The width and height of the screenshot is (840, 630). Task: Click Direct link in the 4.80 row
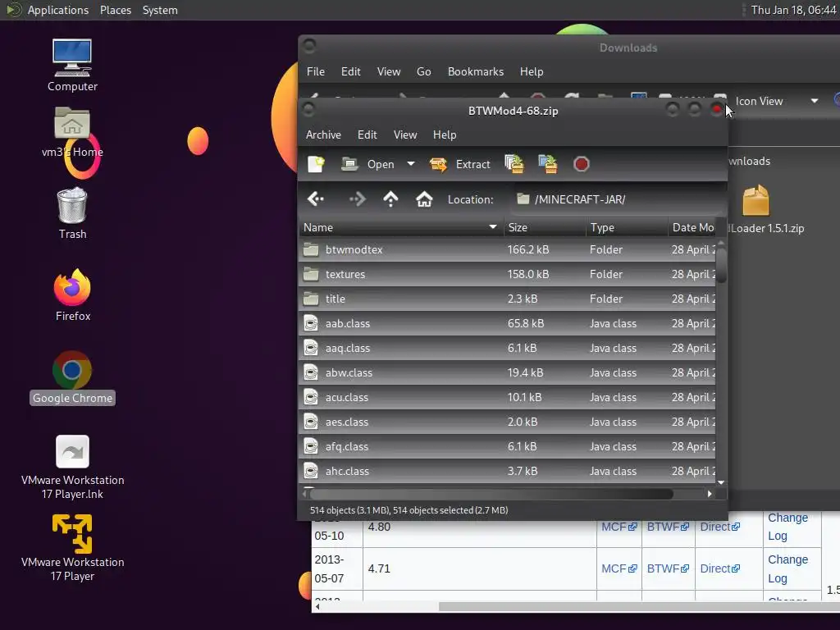click(719, 527)
